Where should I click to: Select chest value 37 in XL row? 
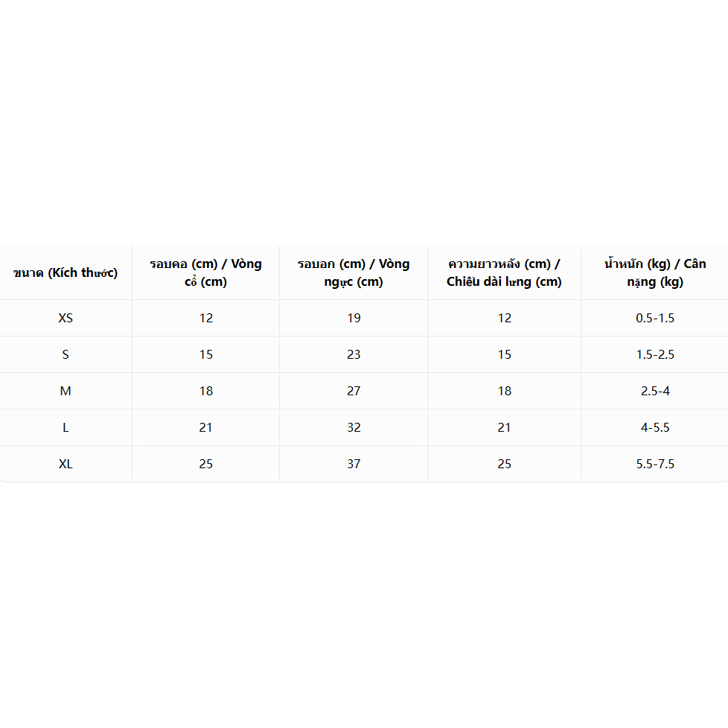(354, 464)
